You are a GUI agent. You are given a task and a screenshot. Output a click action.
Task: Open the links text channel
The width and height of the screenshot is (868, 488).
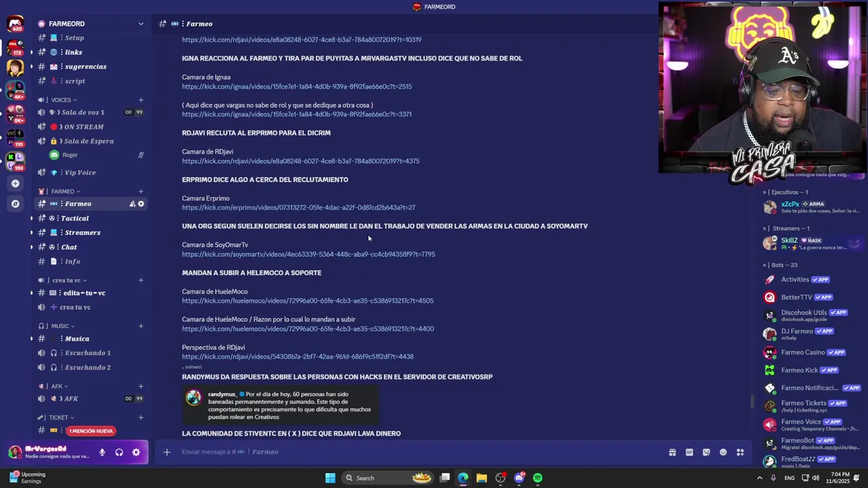[90, 52]
